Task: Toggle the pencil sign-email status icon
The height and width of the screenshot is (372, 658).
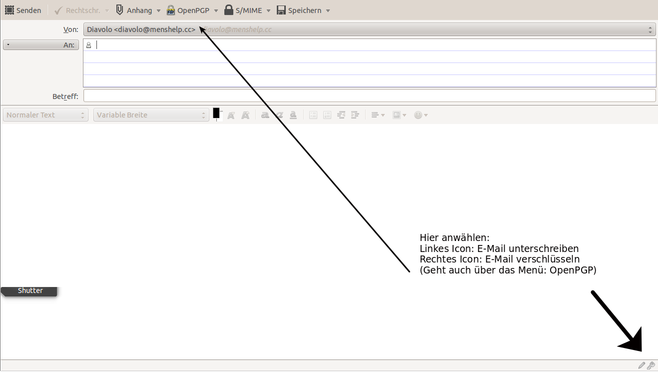Action: (641, 365)
